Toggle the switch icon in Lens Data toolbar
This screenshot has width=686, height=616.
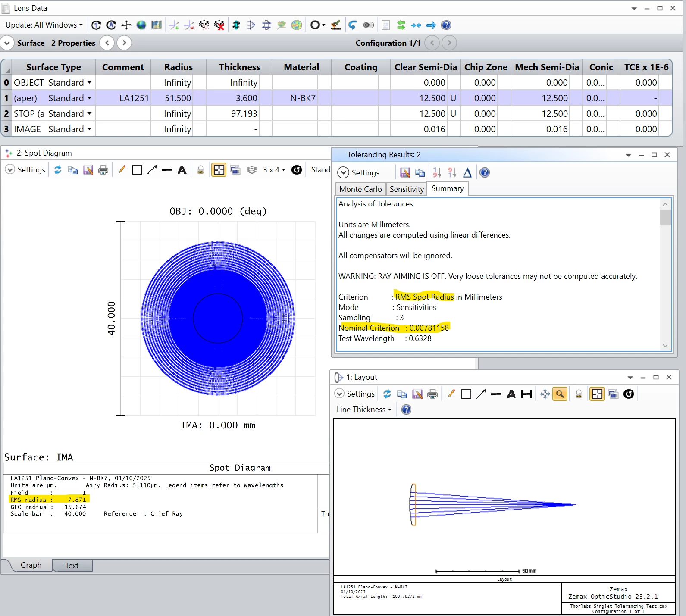[369, 25]
